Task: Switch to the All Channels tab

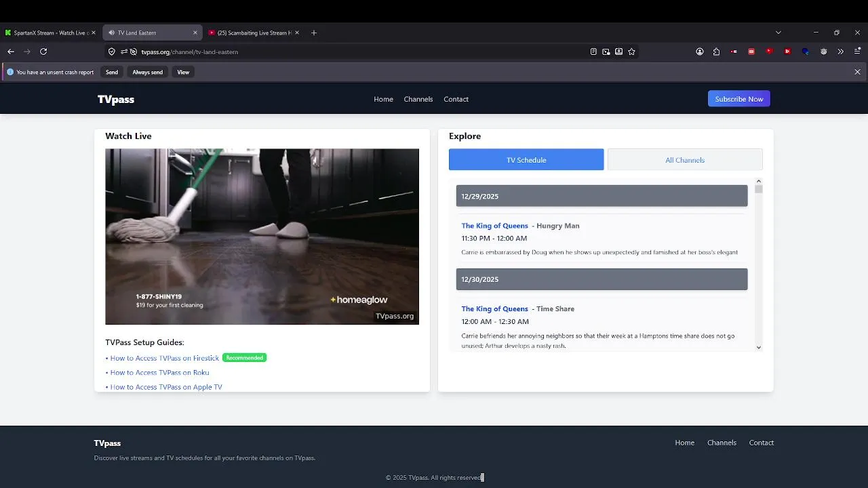Action: (x=685, y=160)
